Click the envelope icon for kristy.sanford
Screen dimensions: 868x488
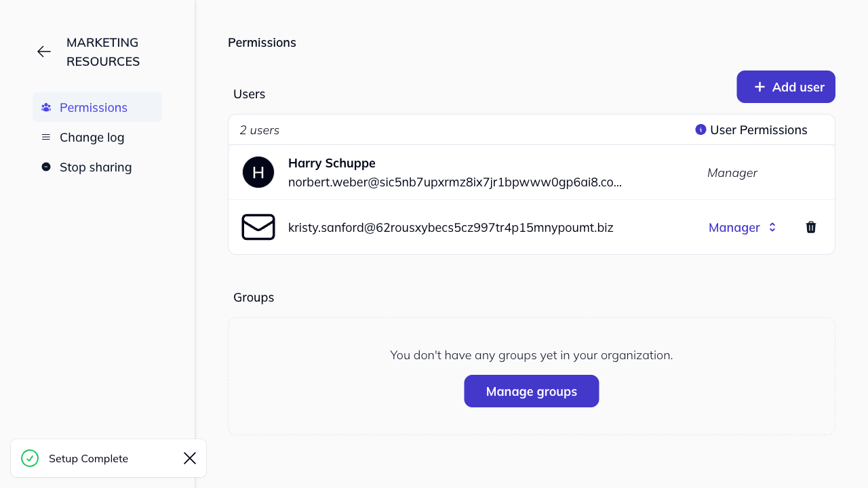click(x=258, y=227)
